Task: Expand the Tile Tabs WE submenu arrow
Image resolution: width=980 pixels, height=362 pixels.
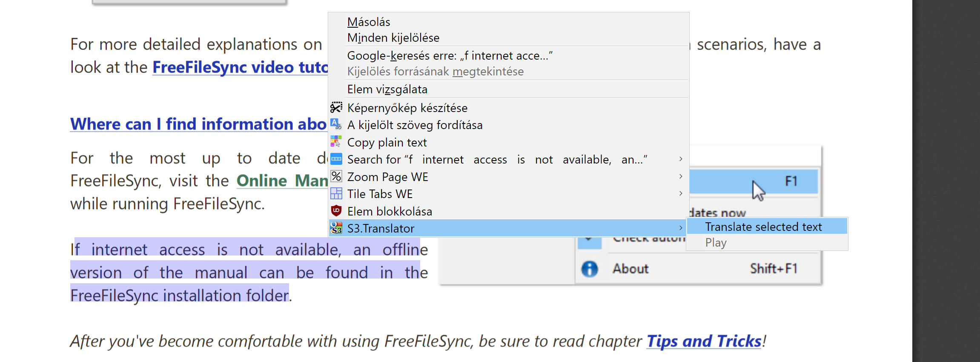Action: tap(681, 193)
